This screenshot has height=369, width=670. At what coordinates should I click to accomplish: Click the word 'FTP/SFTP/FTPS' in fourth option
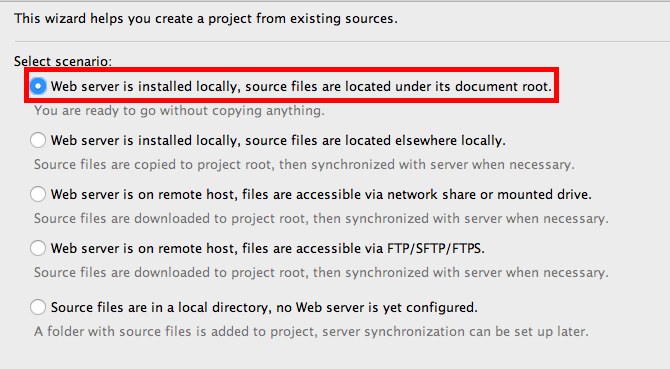436,249
